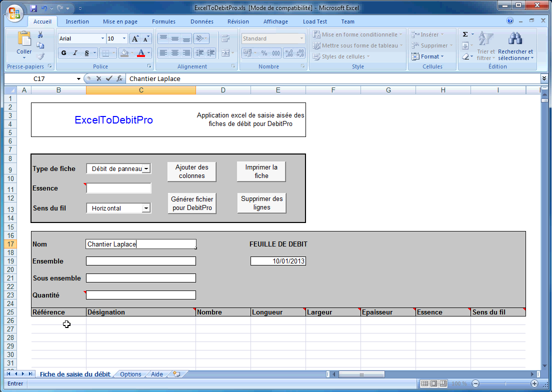The height and width of the screenshot is (392, 552).
Task: Click the Ajouter des colonnes button
Action: point(192,171)
